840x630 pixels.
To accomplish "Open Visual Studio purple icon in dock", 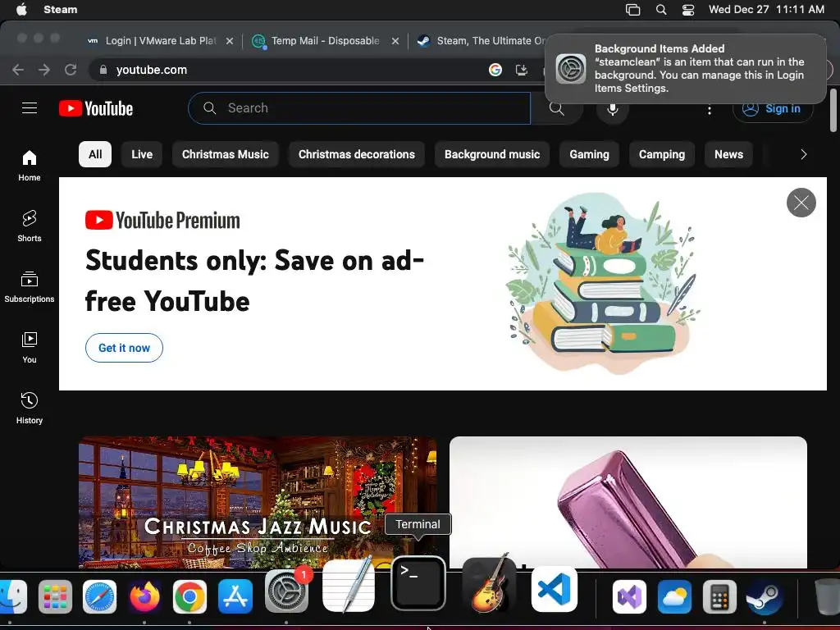I will pyautogui.click(x=629, y=596).
